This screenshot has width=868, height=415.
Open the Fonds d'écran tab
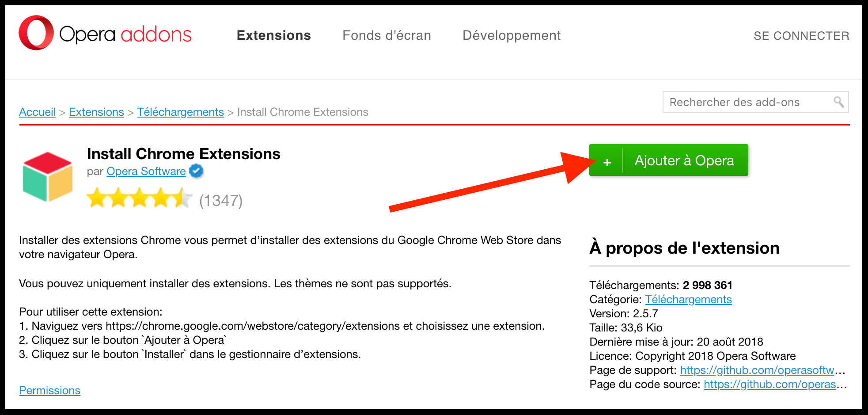[x=387, y=35]
